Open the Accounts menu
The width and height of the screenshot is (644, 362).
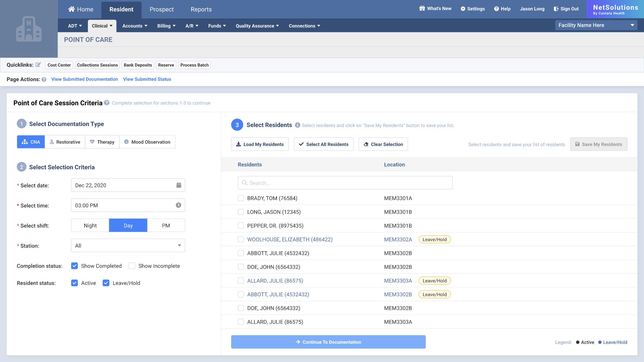[x=134, y=26]
